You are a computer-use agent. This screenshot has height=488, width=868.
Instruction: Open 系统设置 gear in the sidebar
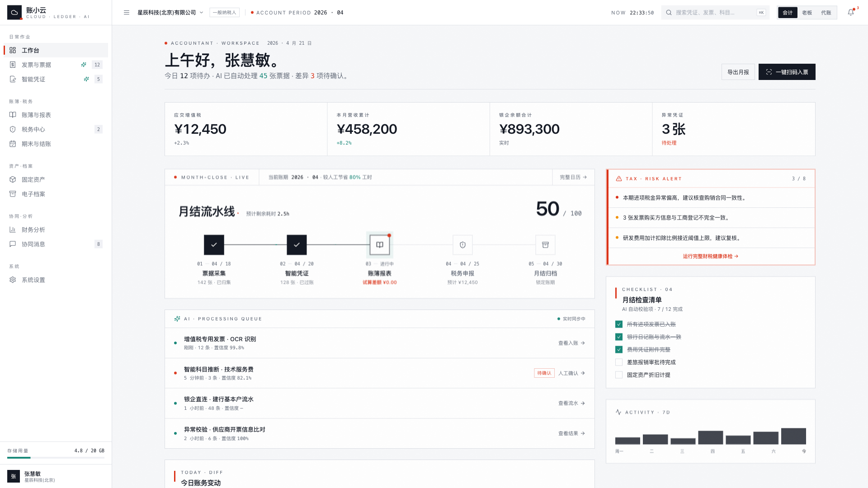33,280
